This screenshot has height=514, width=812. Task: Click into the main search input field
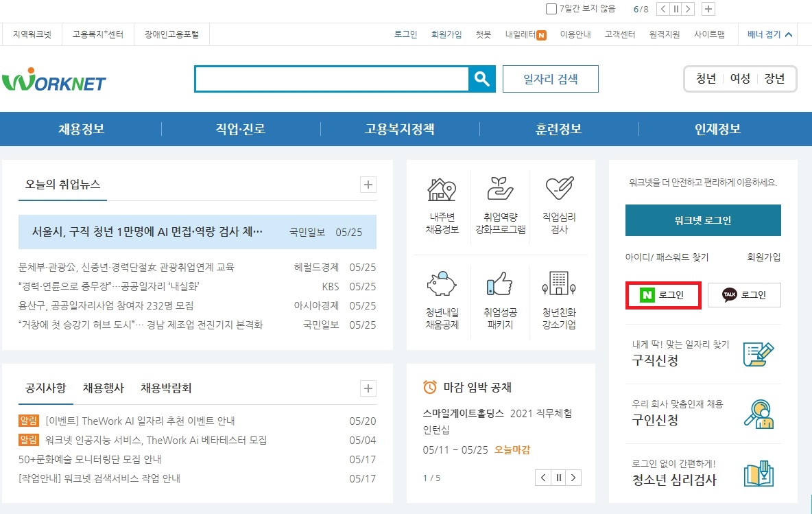[x=332, y=79]
